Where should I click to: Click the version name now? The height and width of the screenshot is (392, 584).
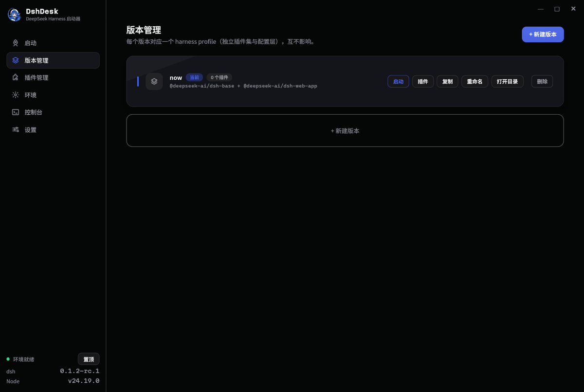[x=176, y=78]
